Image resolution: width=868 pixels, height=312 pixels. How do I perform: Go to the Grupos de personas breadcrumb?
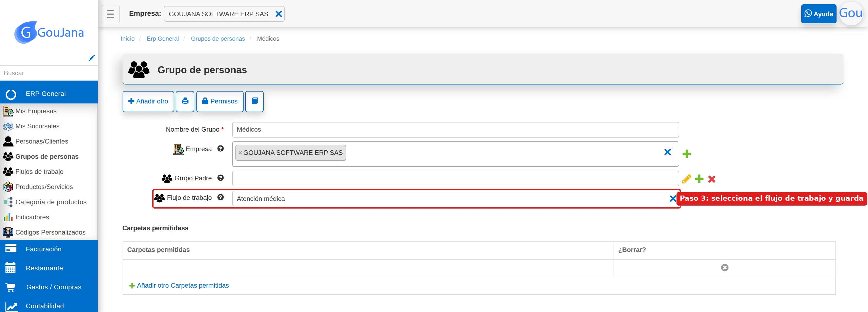[218, 39]
